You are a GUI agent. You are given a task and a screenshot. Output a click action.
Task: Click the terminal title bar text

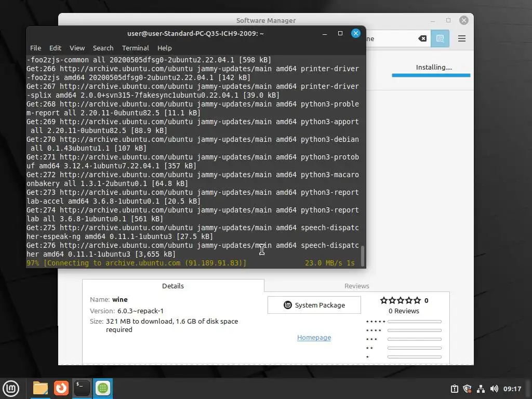pos(195,33)
